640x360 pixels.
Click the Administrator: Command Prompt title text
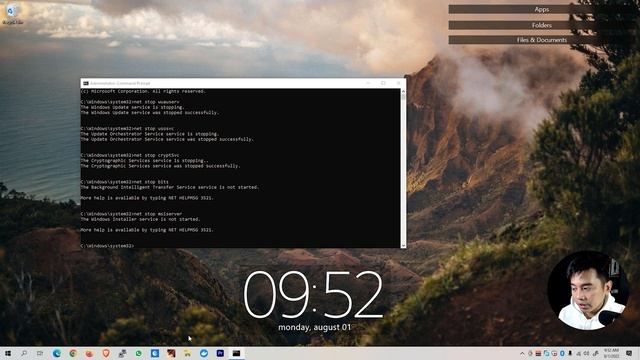(120, 83)
